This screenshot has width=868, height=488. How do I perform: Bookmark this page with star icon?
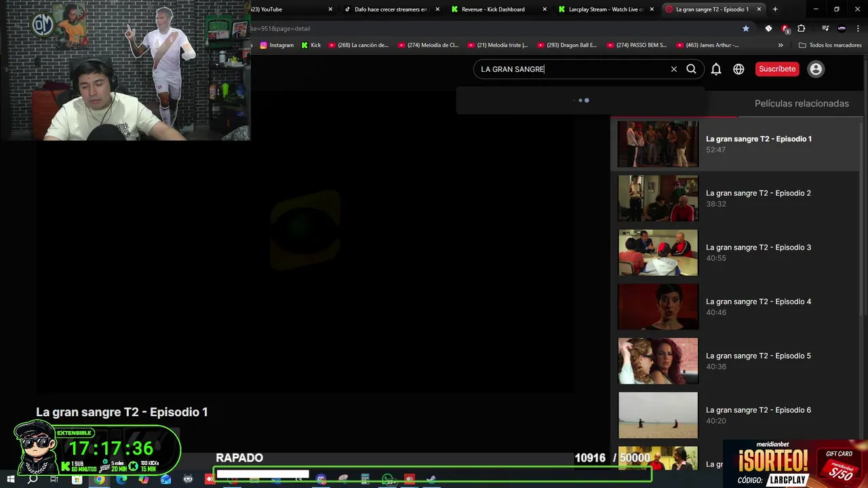tap(746, 28)
